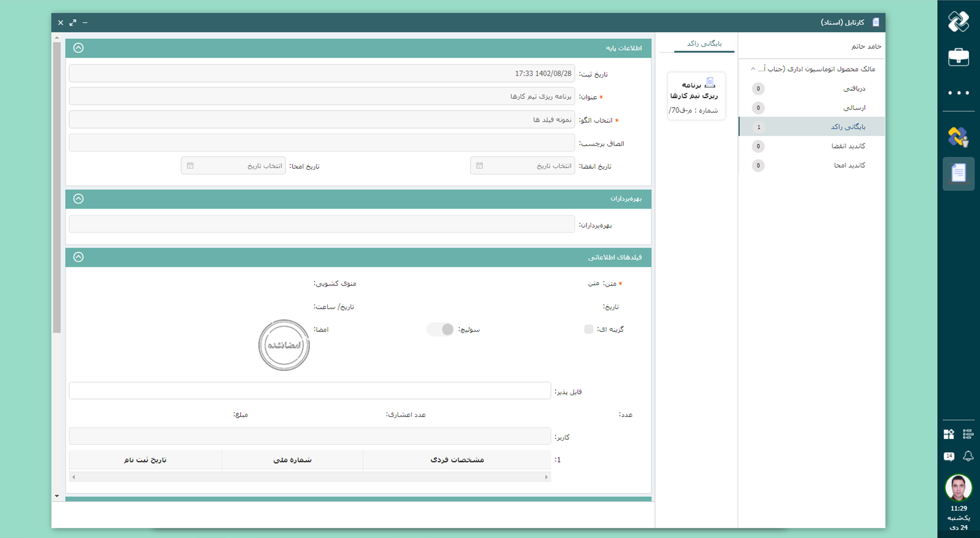Viewport: 980px width, 538px height.
Task: Collapse the بهره‌برداران section
Action: click(78, 199)
